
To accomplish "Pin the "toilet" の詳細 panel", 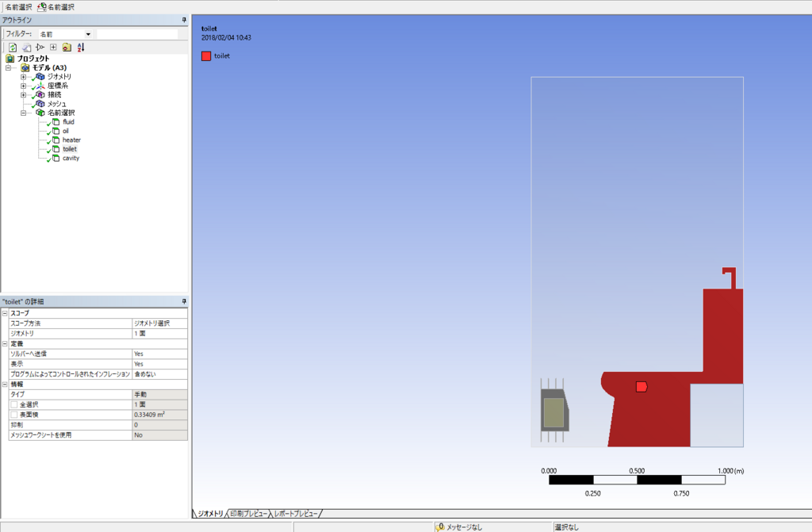I will pyautogui.click(x=184, y=301).
